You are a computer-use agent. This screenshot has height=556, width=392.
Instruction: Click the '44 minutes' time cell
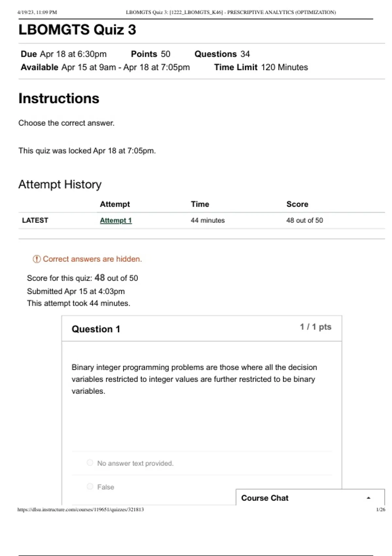tap(208, 220)
